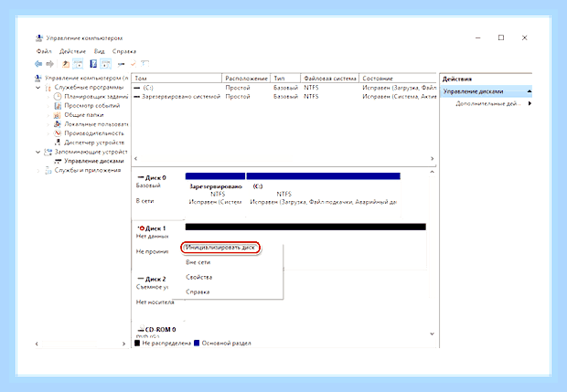This screenshot has height=392, width=567.
Task: Click the Производительность tree icon
Action: coord(57,133)
